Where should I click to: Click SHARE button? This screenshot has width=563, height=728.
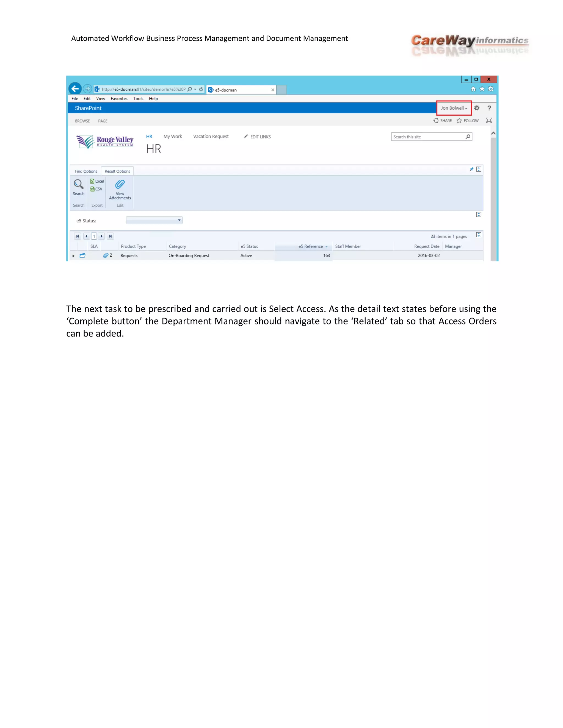coord(443,121)
